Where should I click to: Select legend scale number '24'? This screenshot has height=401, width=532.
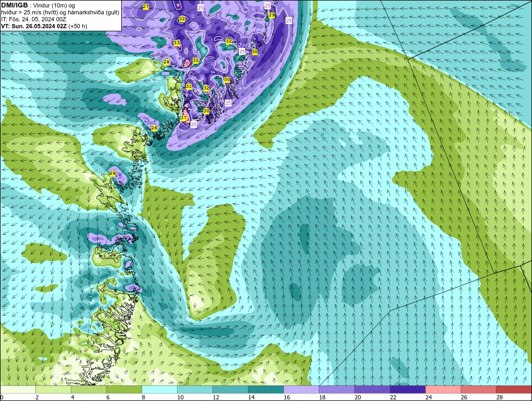428,397
